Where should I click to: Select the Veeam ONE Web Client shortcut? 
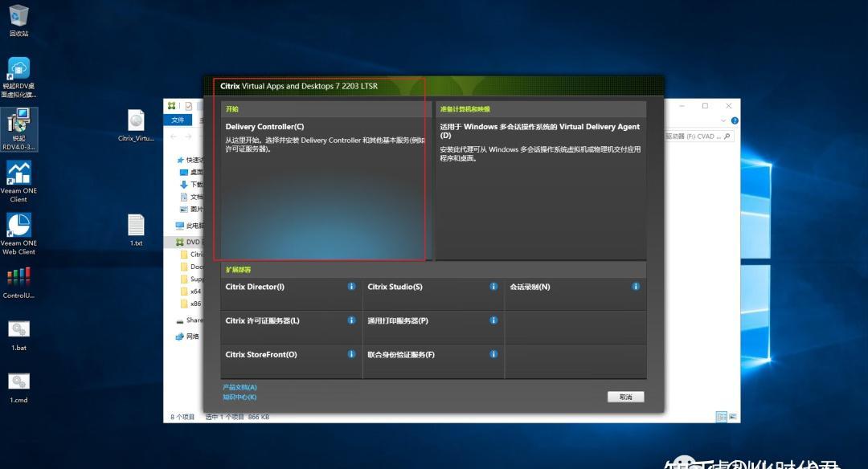click(x=18, y=234)
